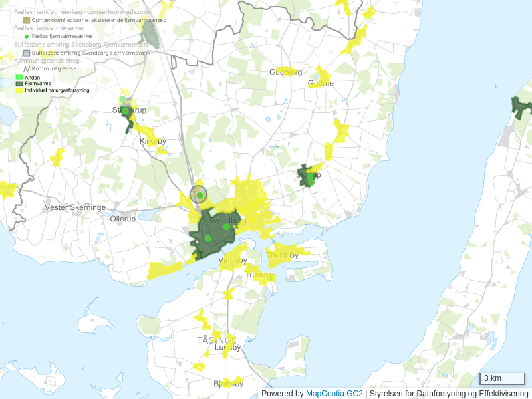Click the bright green Anden legend swatch

[x=19, y=78]
